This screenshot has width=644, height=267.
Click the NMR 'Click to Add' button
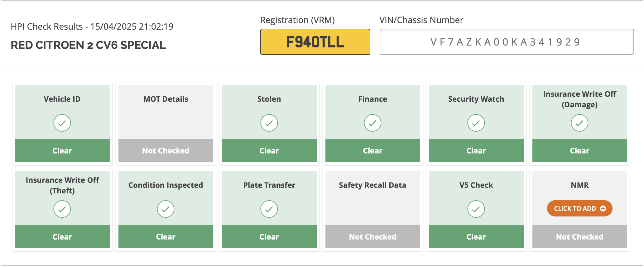click(579, 208)
